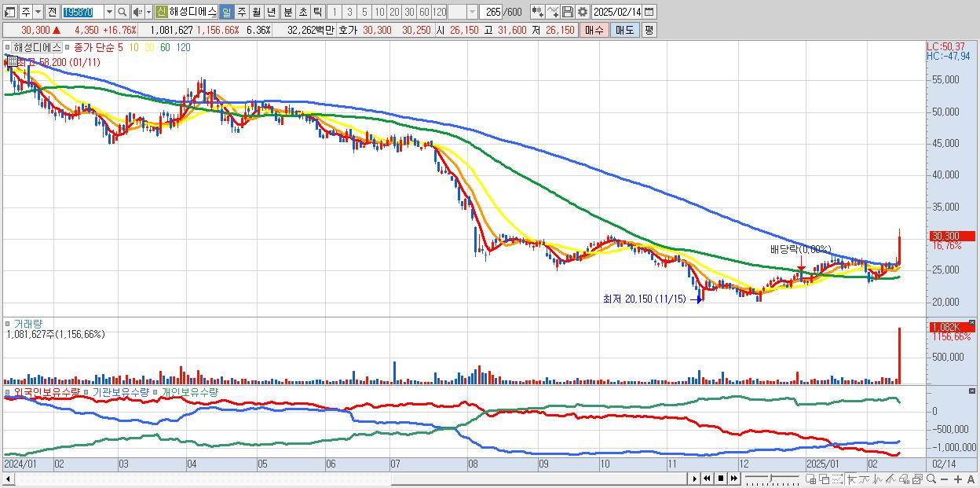Click the add line indicator icon
Viewport: 980px width, 488px height.
(x=553, y=12)
